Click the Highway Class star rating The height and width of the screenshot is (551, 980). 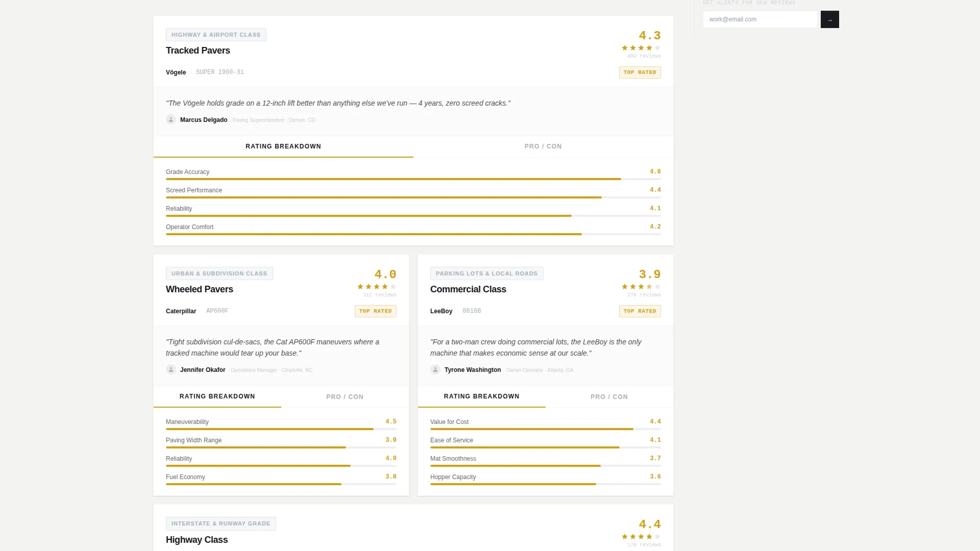641,537
